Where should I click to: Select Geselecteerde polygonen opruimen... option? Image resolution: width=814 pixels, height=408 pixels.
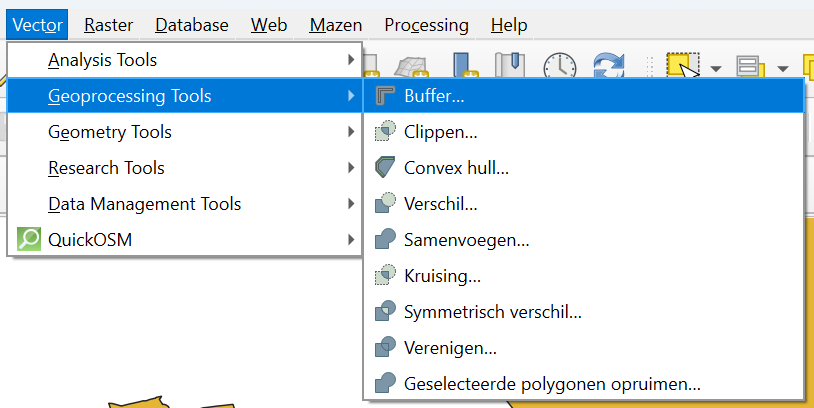point(552,383)
